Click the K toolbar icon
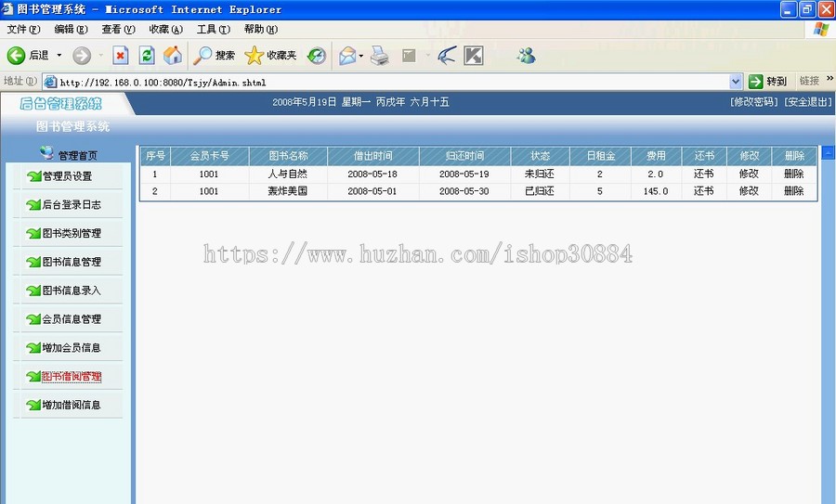This screenshot has height=504, width=836. 474,56
